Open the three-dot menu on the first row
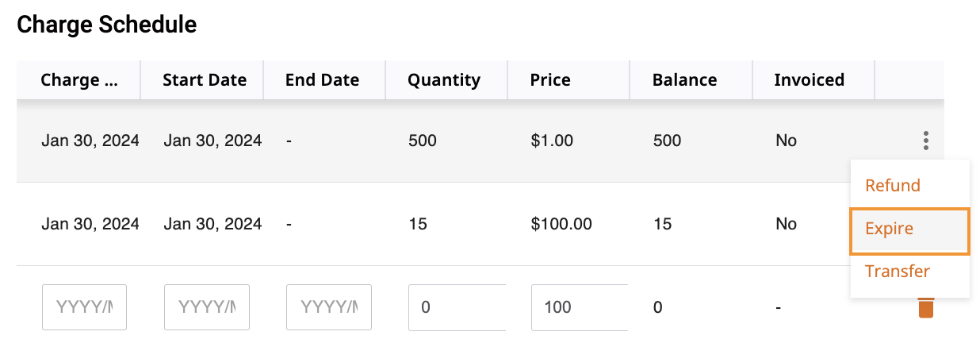Screen dimensions: 980x343 tap(925, 141)
